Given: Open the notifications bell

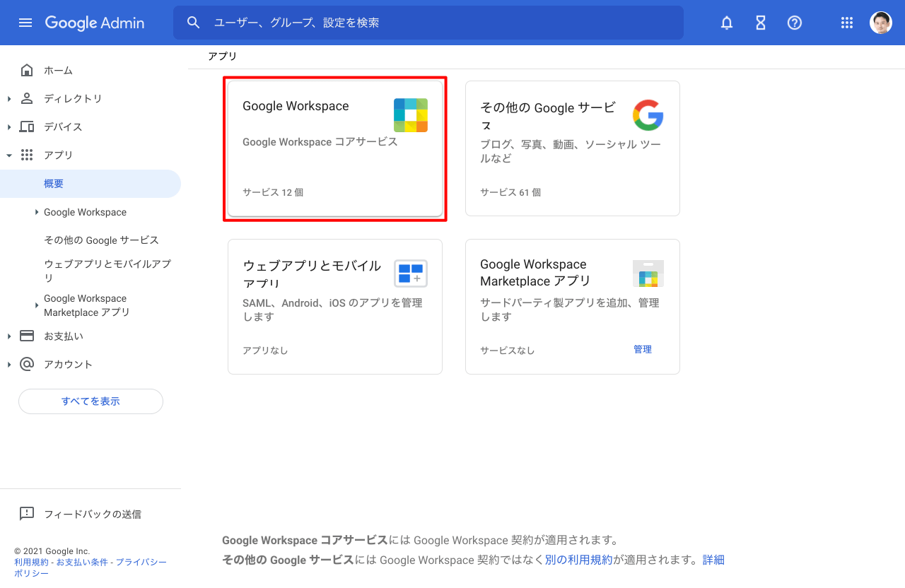Looking at the screenshot, I should coord(727,23).
